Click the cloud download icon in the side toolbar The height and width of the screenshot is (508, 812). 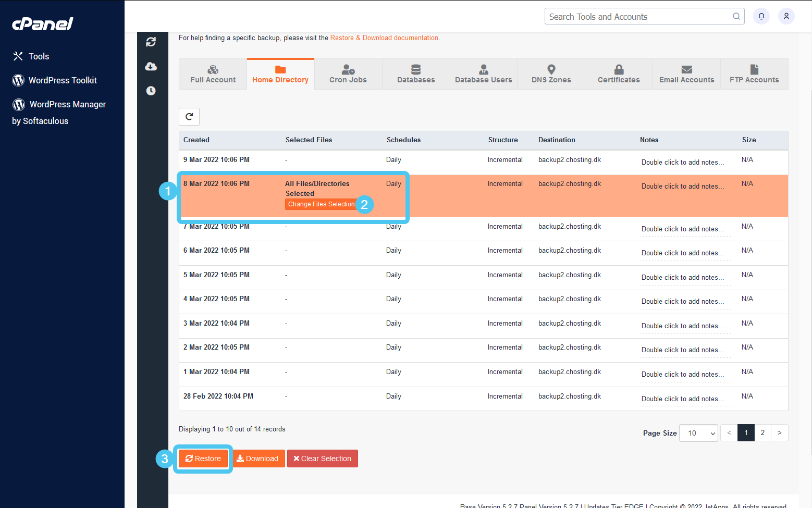coord(151,66)
